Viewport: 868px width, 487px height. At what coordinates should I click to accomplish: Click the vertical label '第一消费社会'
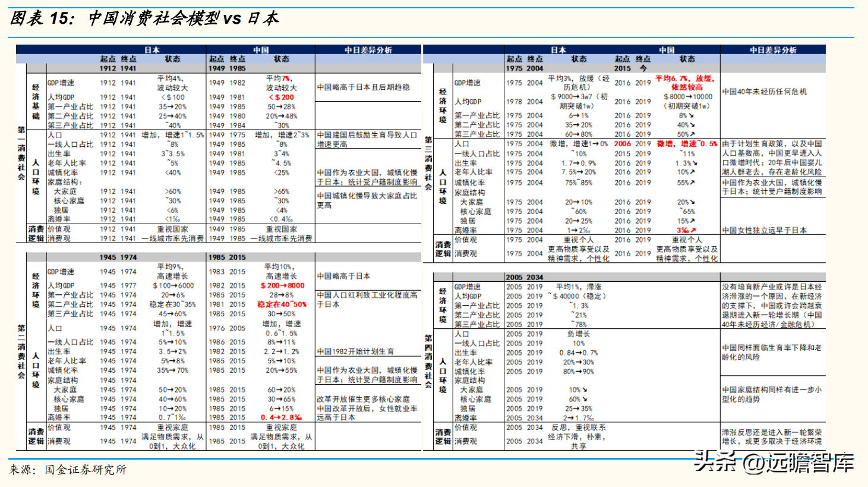(x=21, y=153)
